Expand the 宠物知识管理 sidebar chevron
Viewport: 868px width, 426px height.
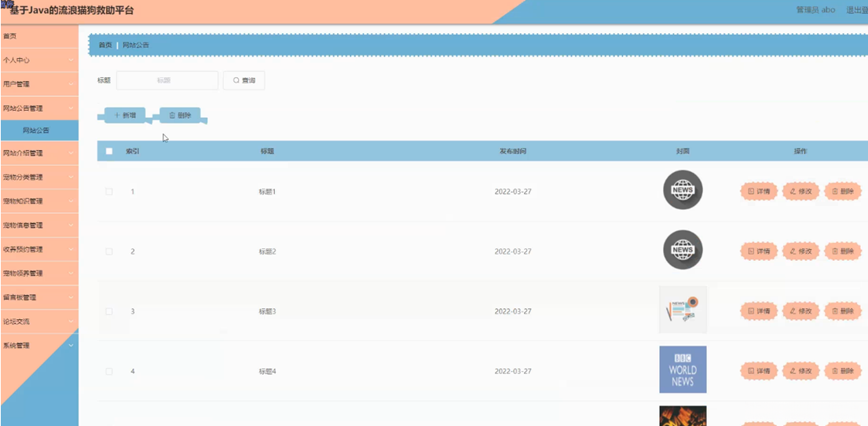(x=71, y=201)
